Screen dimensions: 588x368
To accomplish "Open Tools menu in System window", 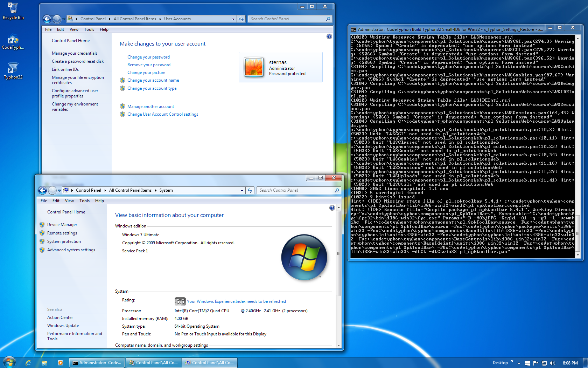I will click(x=84, y=201).
